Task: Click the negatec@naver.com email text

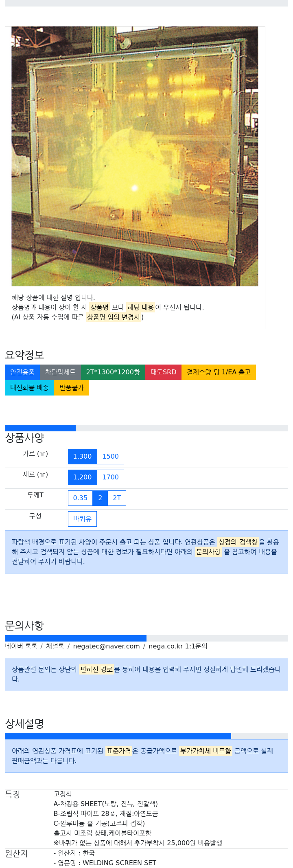Action: click(x=107, y=646)
